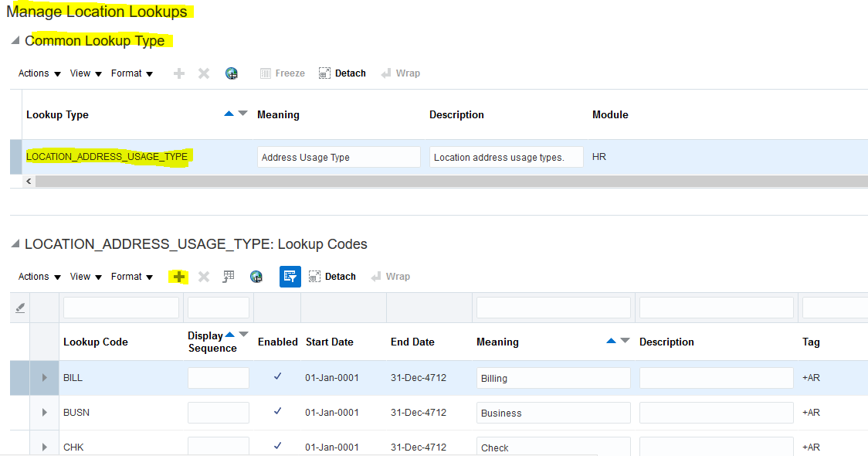Open the View menu in Common Lookup Type toolbar
The image size is (868, 456).
click(80, 73)
